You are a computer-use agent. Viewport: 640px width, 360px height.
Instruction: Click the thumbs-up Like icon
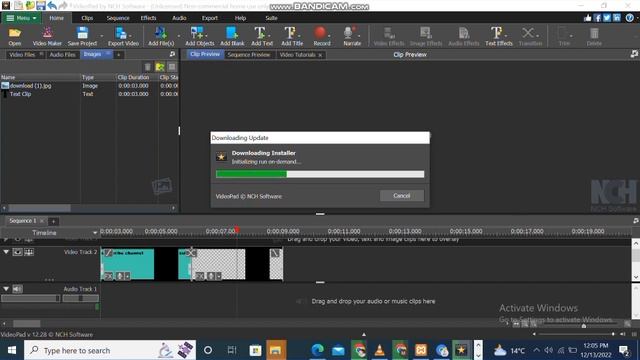point(587,18)
